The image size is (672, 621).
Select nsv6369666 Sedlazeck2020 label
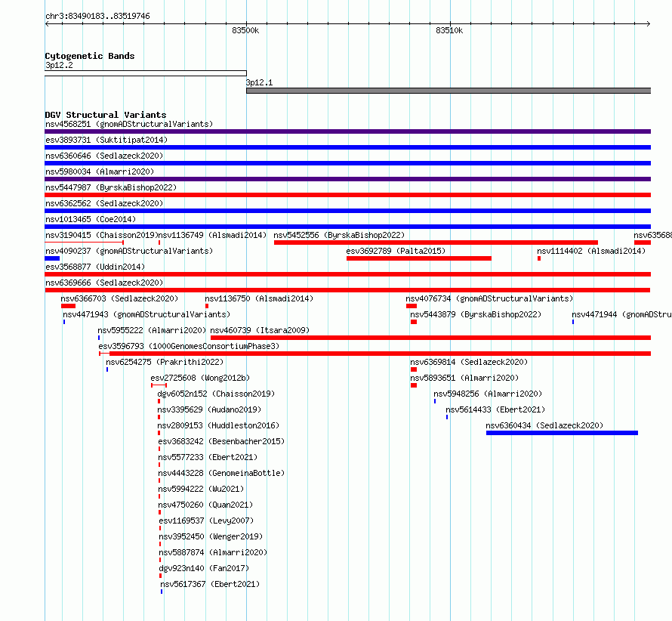coord(104,283)
